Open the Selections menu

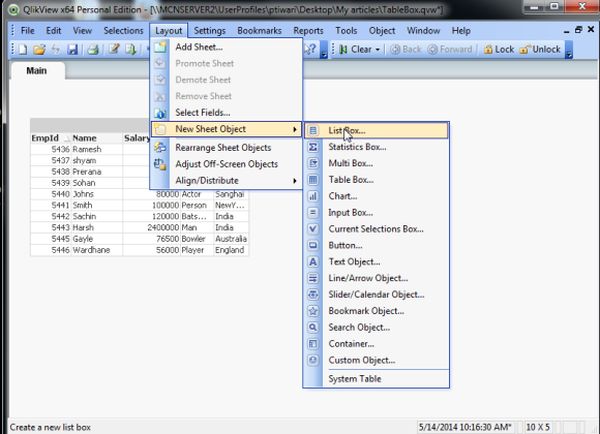click(x=123, y=31)
